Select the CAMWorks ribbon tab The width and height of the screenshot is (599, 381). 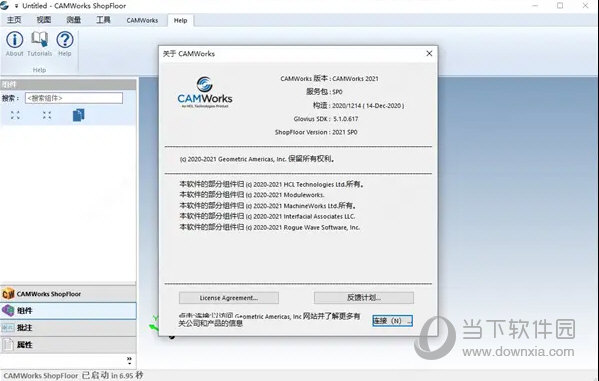point(142,20)
